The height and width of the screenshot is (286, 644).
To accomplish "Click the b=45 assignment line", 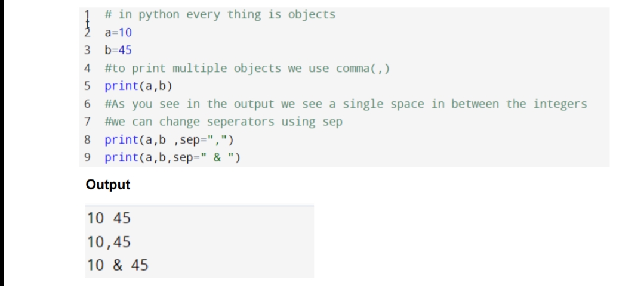I will coord(118,51).
